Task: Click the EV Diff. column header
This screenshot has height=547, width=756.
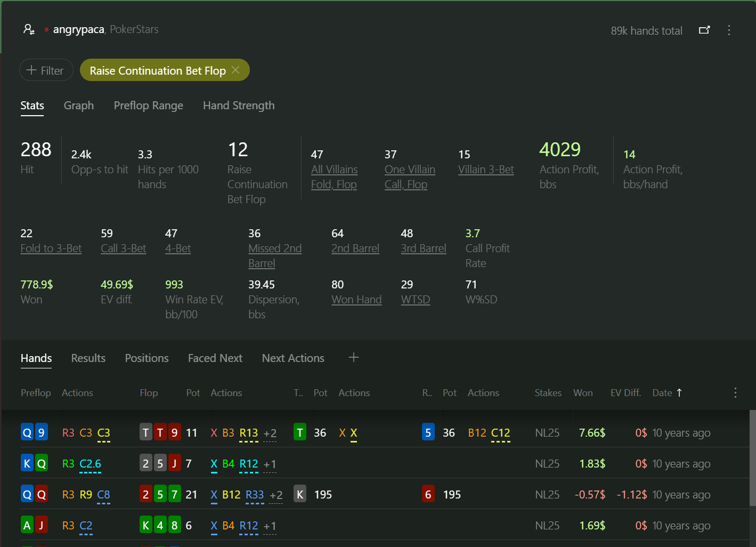Action: point(625,393)
